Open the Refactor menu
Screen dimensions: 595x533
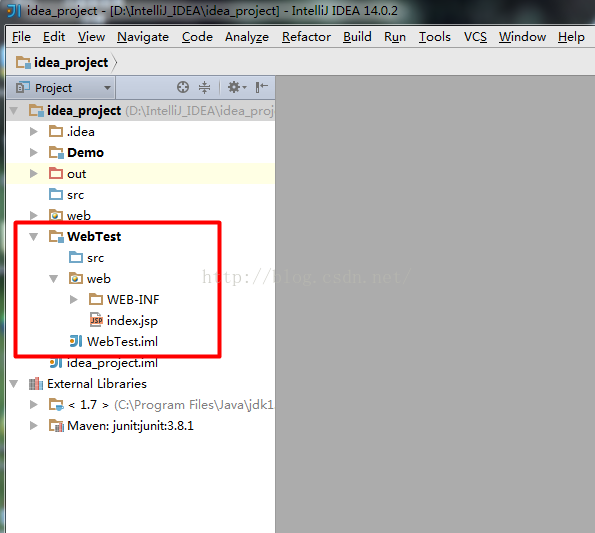(306, 37)
